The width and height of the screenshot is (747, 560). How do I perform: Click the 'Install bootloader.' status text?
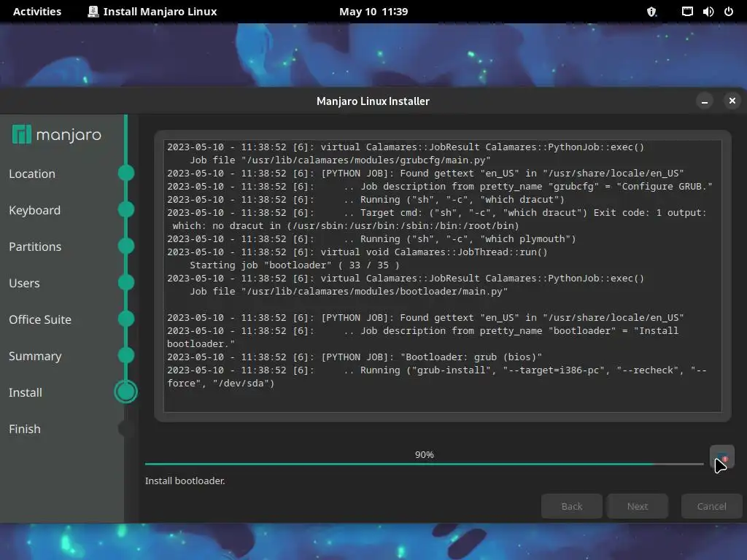click(185, 481)
